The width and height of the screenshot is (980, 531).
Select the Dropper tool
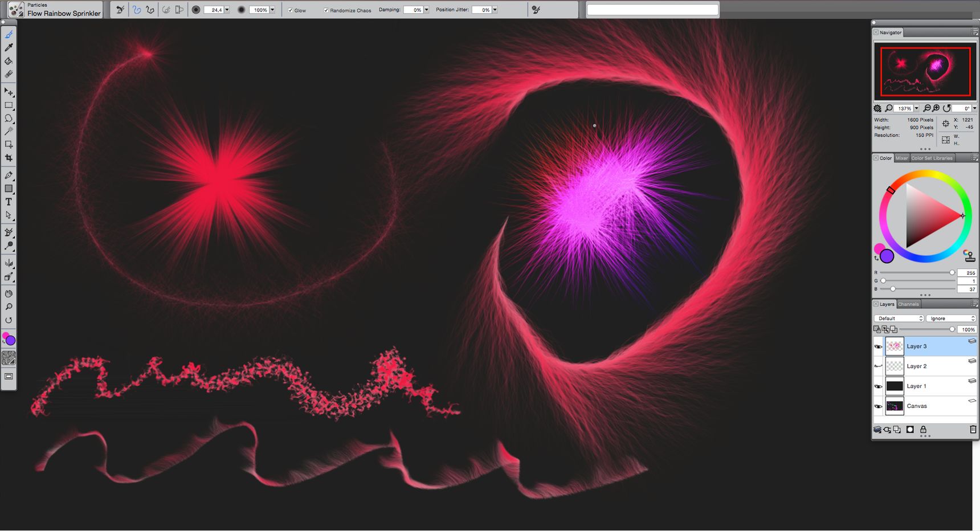[x=9, y=48]
